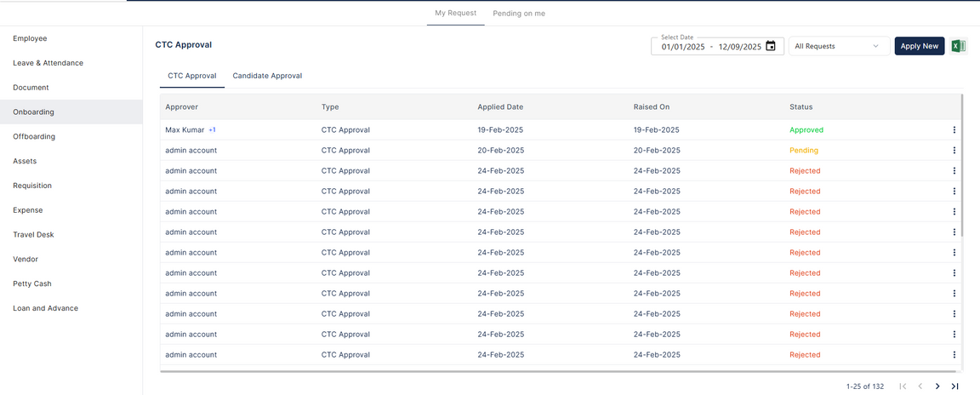Switch to the Pending on me tab

519,14
